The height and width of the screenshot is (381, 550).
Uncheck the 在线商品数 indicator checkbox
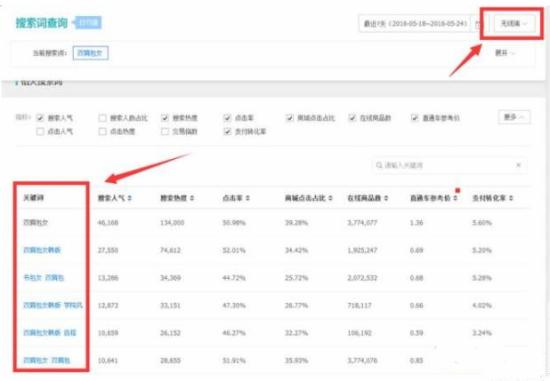[x=352, y=118]
